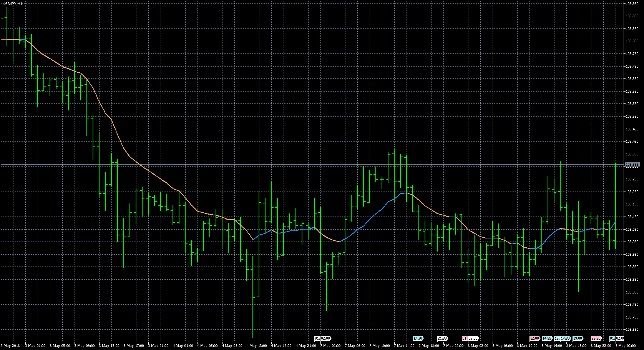This screenshot has width=644, height=350.
Task: Click the white 21:30 event marker
Action: (x=442, y=338)
